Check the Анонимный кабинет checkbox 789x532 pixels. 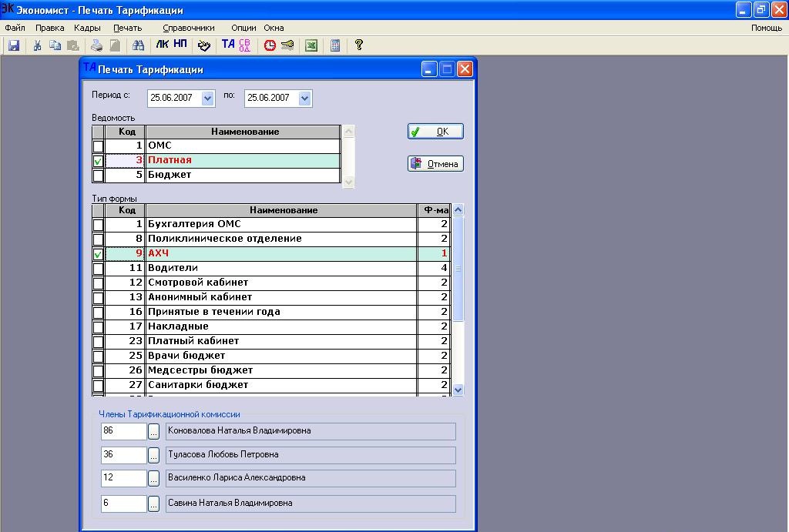click(98, 298)
